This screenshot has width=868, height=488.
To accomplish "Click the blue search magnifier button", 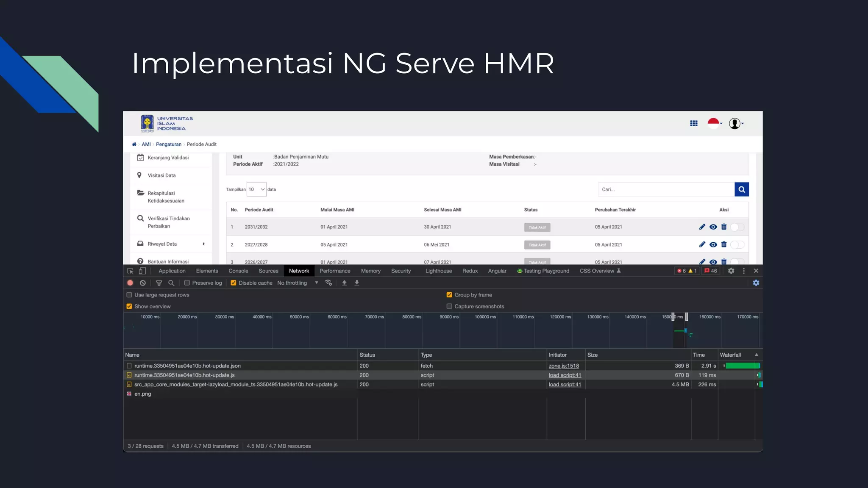I will coord(741,189).
